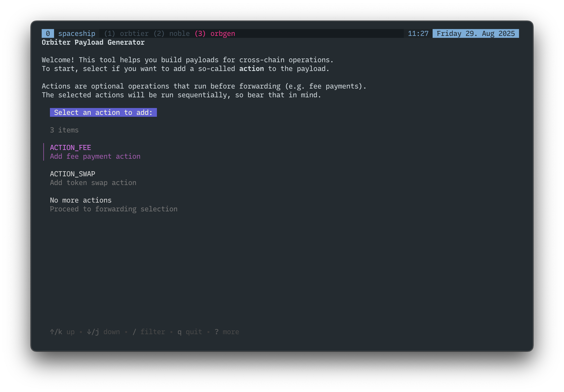Click the spaceship session name
The height and width of the screenshot is (392, 564).
(x=77, y=33)
